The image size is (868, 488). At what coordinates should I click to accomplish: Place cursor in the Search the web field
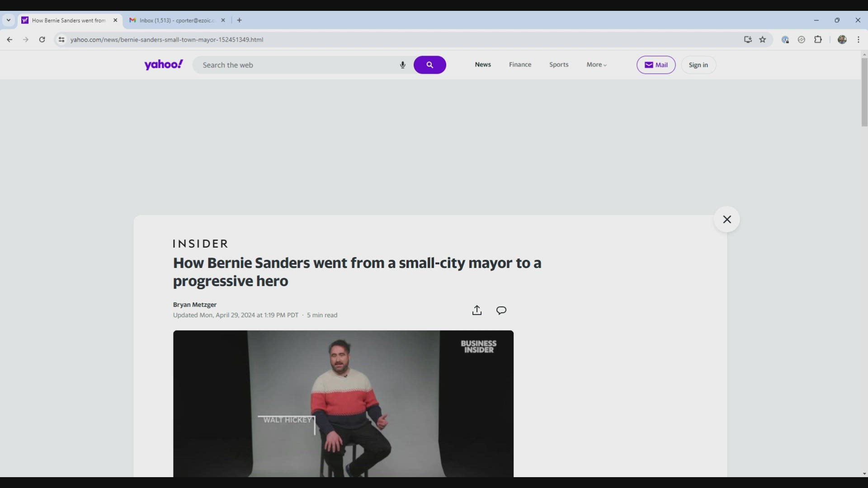tap(294, 65)
